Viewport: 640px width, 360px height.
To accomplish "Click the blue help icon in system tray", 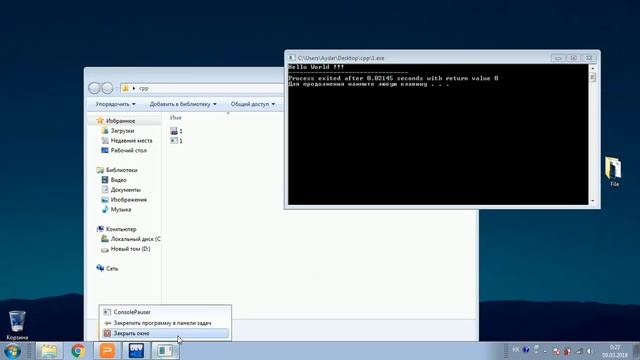I will pos(526,350).
